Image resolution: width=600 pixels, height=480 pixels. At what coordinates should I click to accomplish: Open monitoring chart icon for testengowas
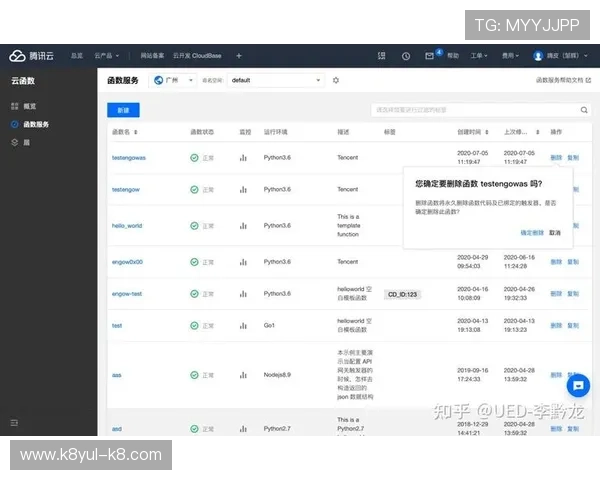pos(243,158)
